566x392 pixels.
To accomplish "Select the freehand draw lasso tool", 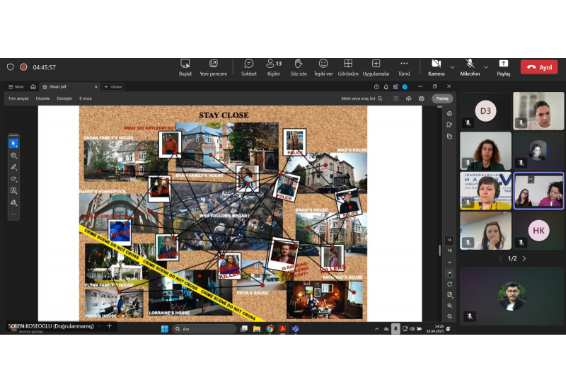I will pyautogui.click(x=13, y=179).
